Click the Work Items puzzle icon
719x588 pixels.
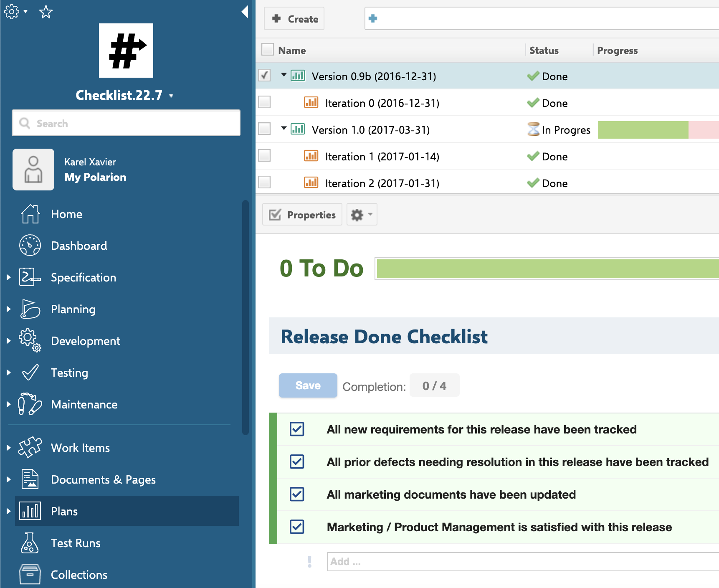30,448
